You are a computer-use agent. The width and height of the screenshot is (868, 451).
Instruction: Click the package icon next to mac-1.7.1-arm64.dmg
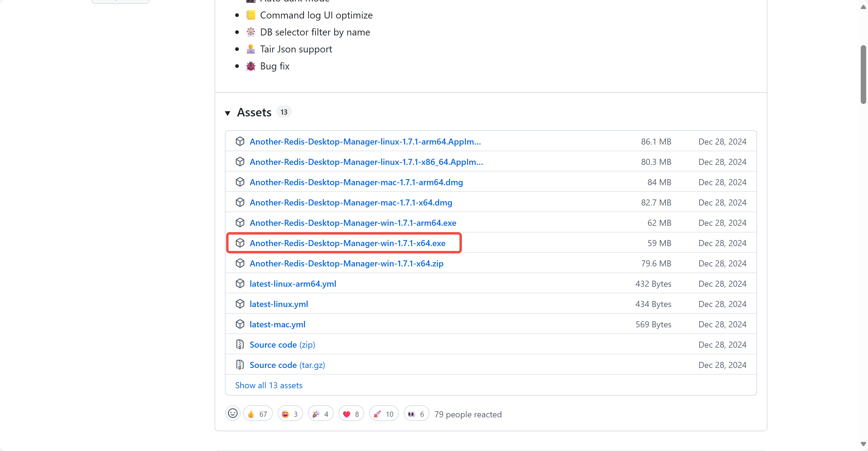(240, 182)
